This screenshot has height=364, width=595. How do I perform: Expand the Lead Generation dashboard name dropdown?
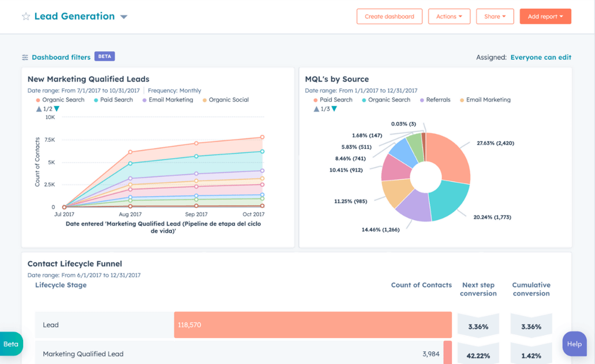pos(124,17)
